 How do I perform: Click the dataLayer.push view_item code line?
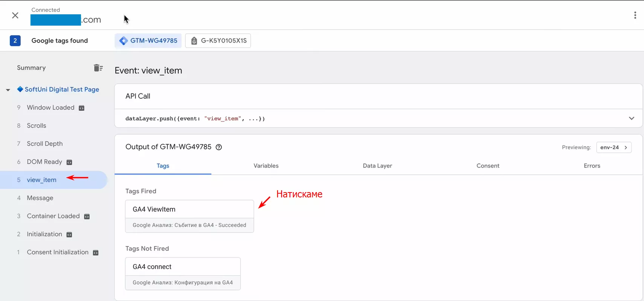pyautogui.click(x=195, y=119)
